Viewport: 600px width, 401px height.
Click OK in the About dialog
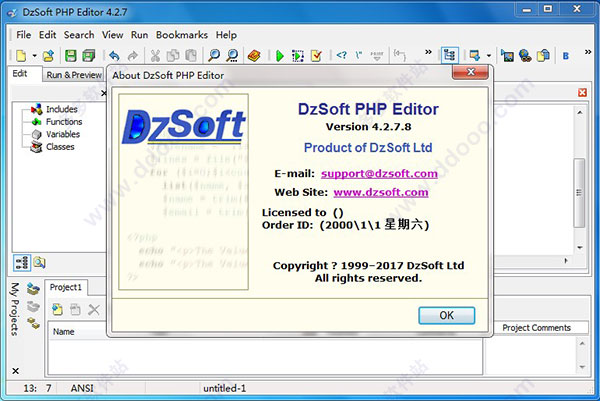click(x=447, y=315)
